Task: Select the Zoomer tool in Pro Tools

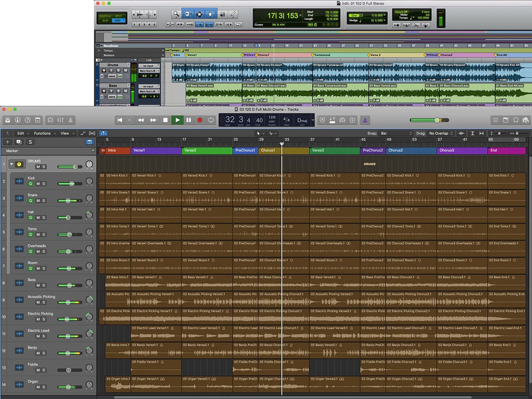Action: click(x=176, y=14)
